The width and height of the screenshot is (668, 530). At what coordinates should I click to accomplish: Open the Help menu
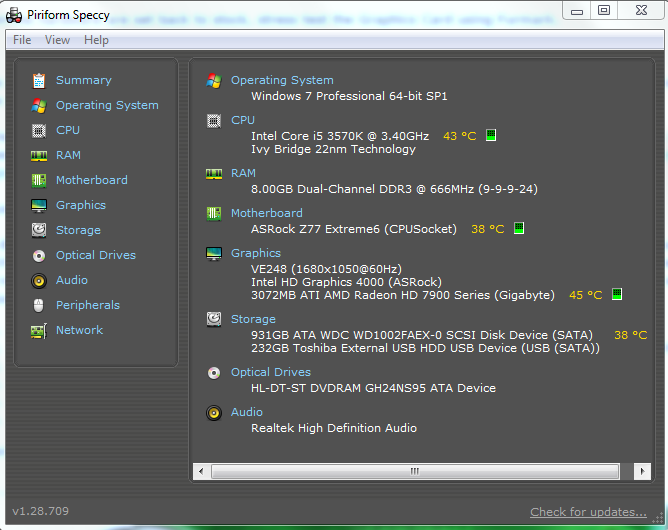coord(96,40)
